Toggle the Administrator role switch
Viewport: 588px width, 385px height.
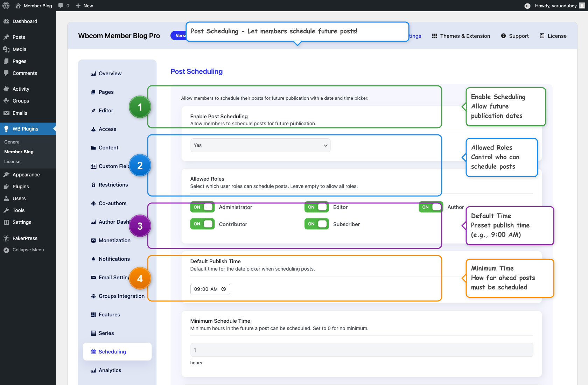pos(202,207)
